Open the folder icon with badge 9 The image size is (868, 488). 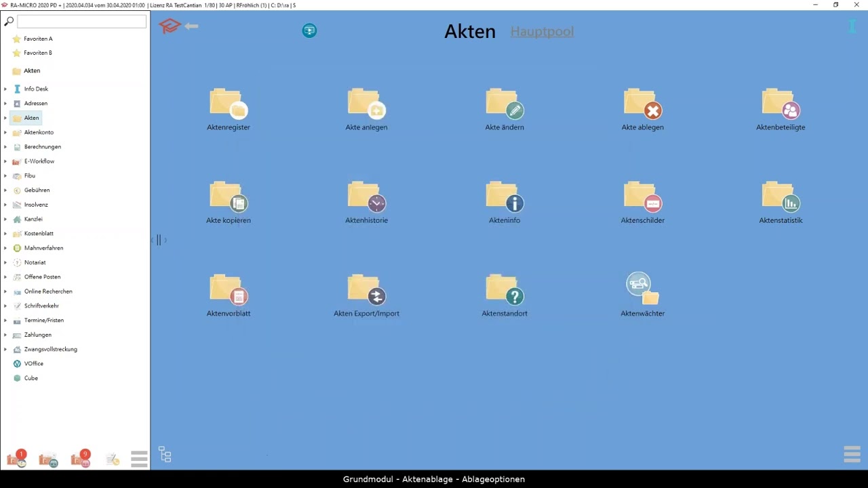click(x=81, y=459)
